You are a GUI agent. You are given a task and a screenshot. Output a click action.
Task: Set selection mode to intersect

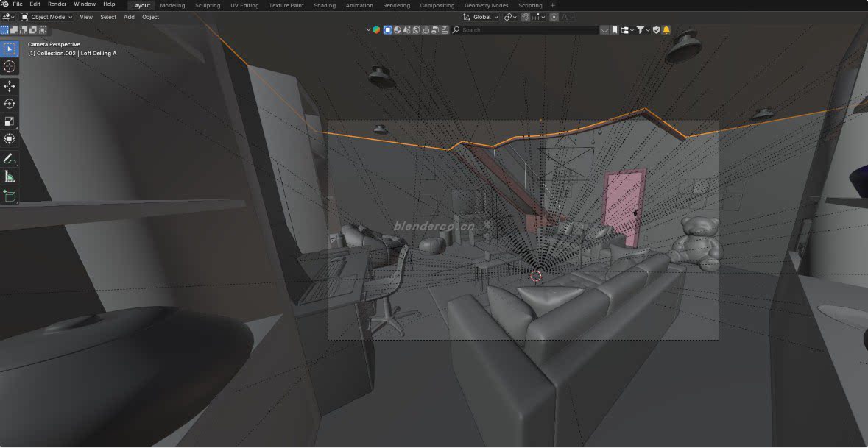tap(43, 30)
